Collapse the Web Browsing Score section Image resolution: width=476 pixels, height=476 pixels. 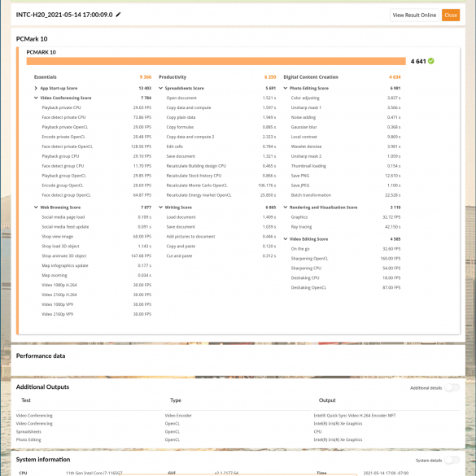tap(36, 207)
